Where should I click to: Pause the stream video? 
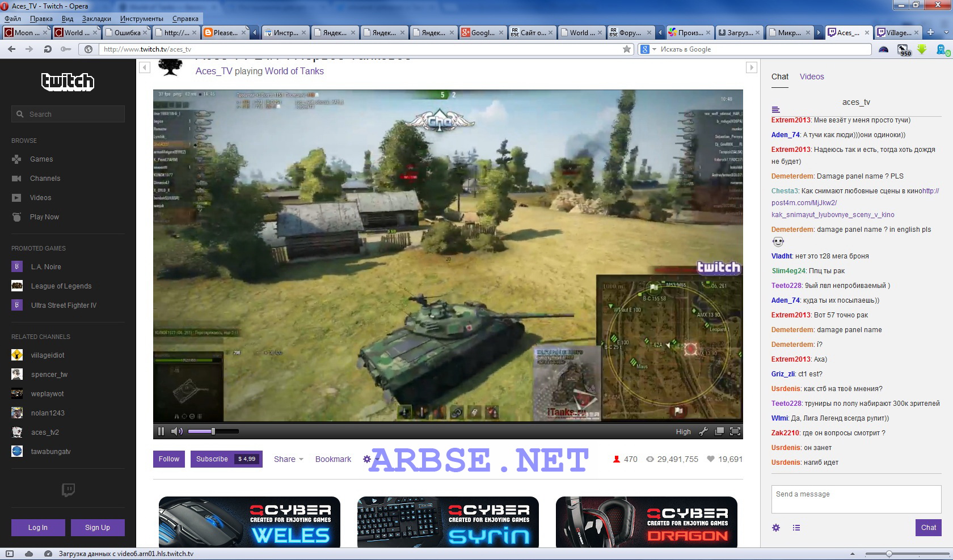[161, 431]
